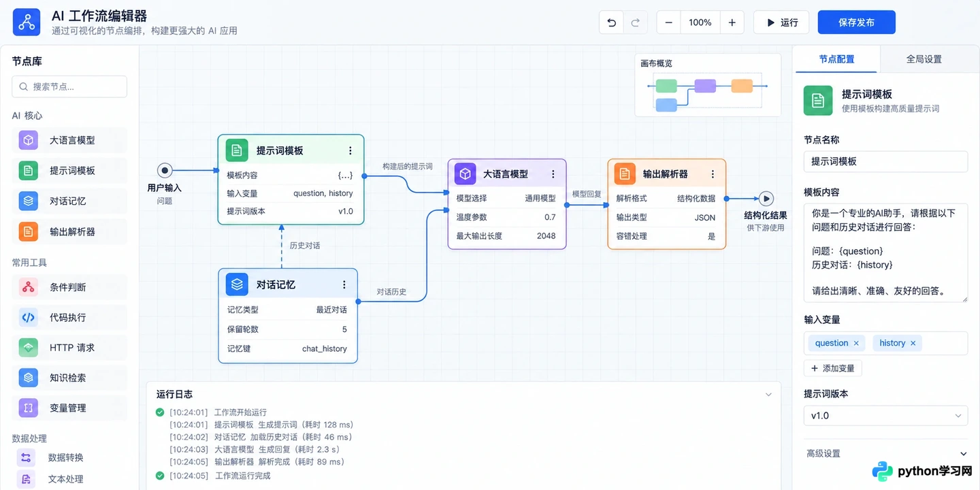The image size is (980, 490).
Task: Select 输出解析器 icon in node library
Action: click(x=29, y=231)
